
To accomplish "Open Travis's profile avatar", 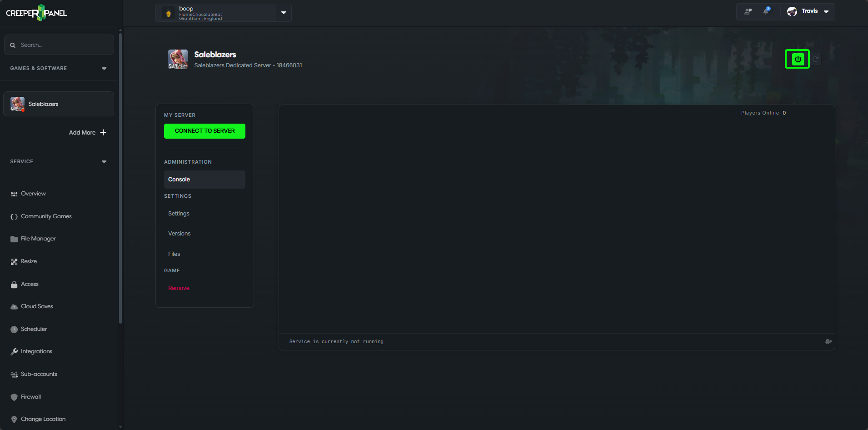I will pos(792,11).
